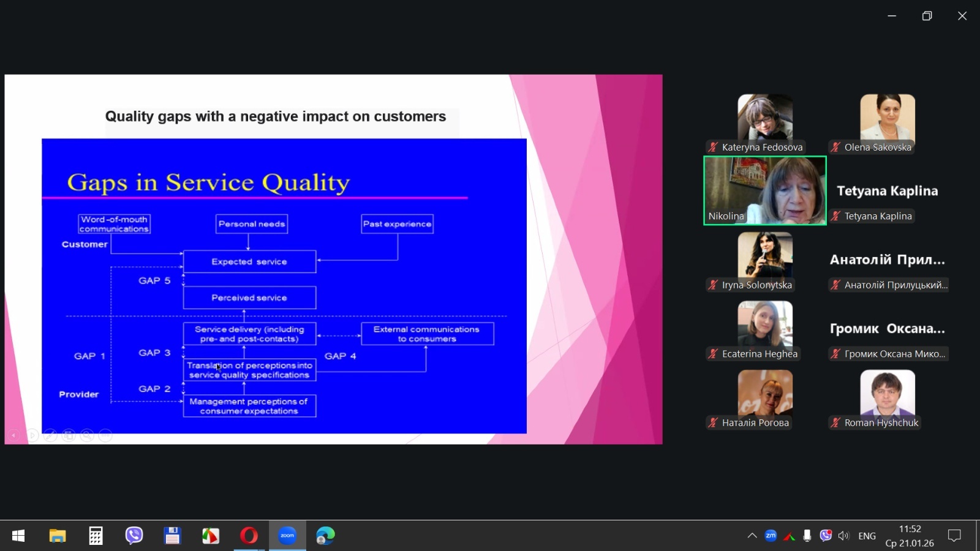The image size is (980, 551).
Task: Open the ENG language switcher
Action: pos(867,536)
